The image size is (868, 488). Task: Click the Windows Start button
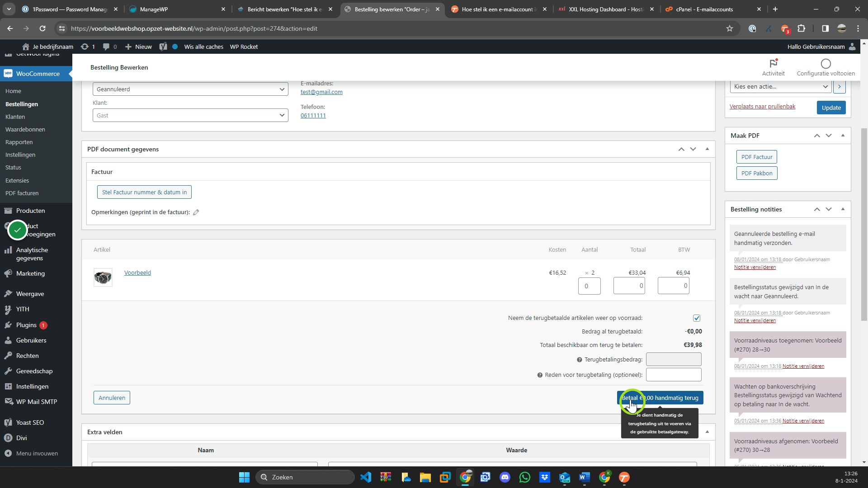pos(244,477)
